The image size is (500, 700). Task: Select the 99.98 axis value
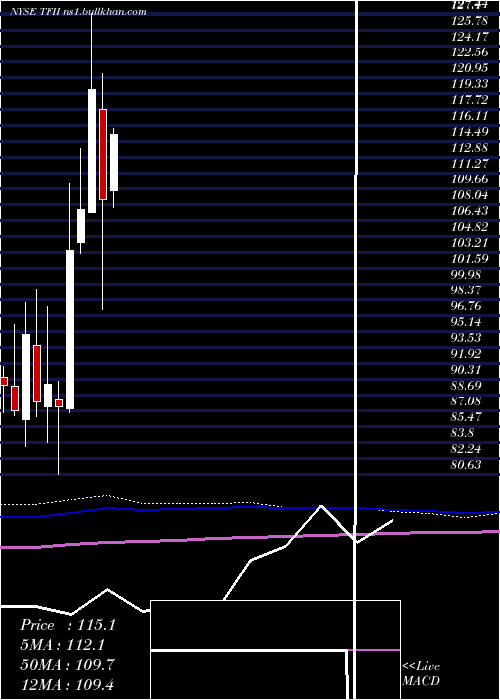point(467,275)
